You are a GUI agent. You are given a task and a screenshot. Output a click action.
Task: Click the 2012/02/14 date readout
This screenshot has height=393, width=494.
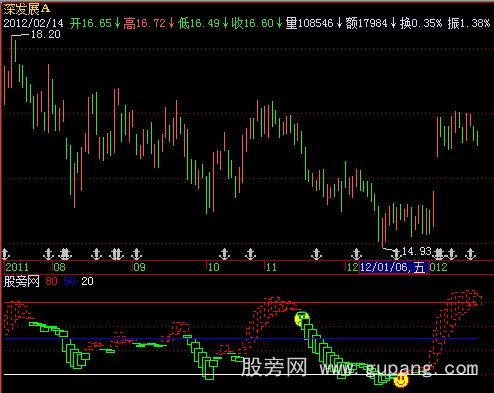33,23
